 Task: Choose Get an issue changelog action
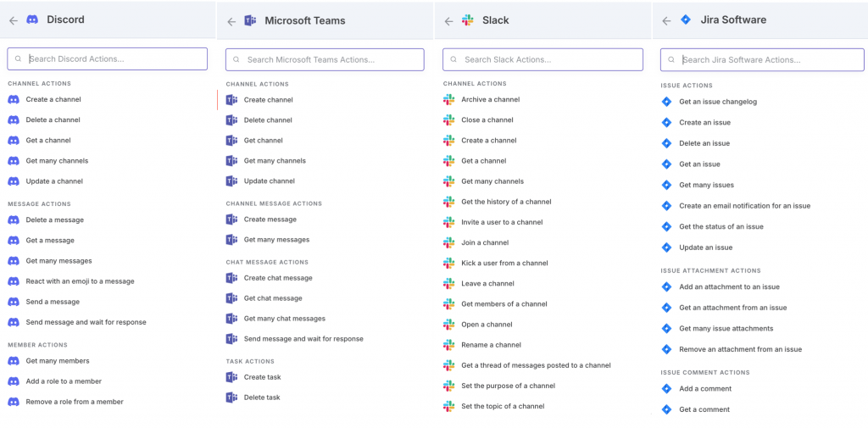(718, 102)
